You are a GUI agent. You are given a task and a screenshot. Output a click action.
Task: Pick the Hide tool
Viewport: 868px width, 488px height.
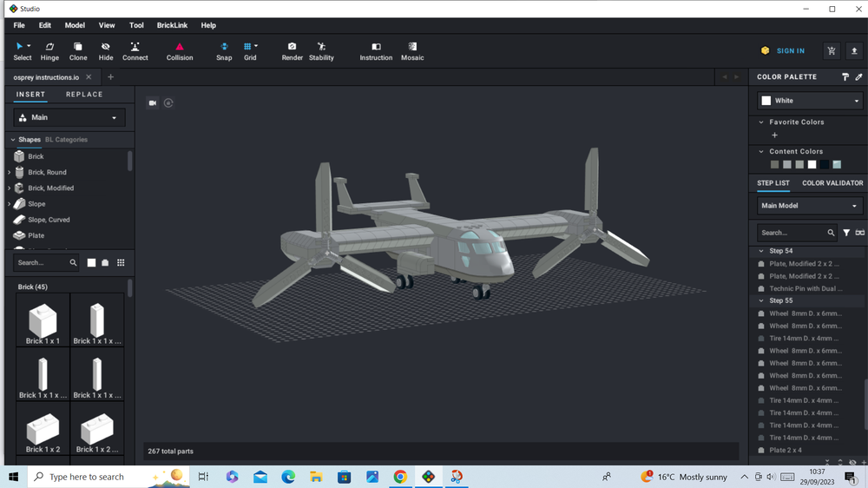click(106, 51)
